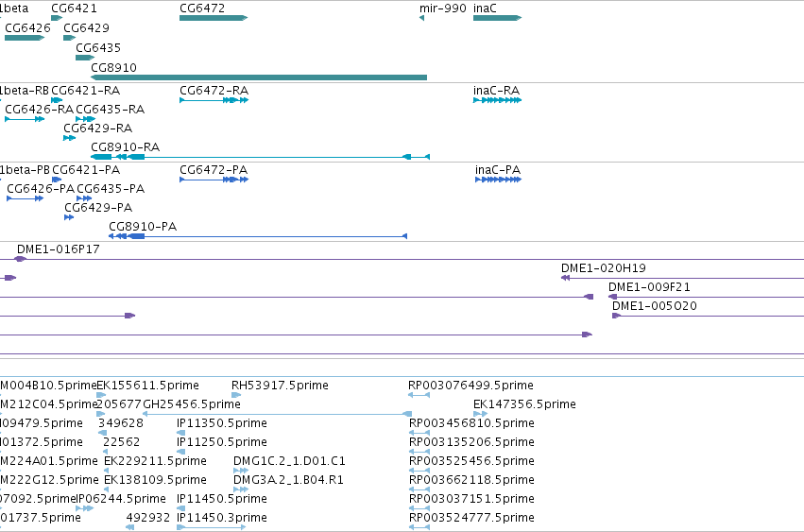Click the EK138109.5prime EST label

[x=155, y=480]
